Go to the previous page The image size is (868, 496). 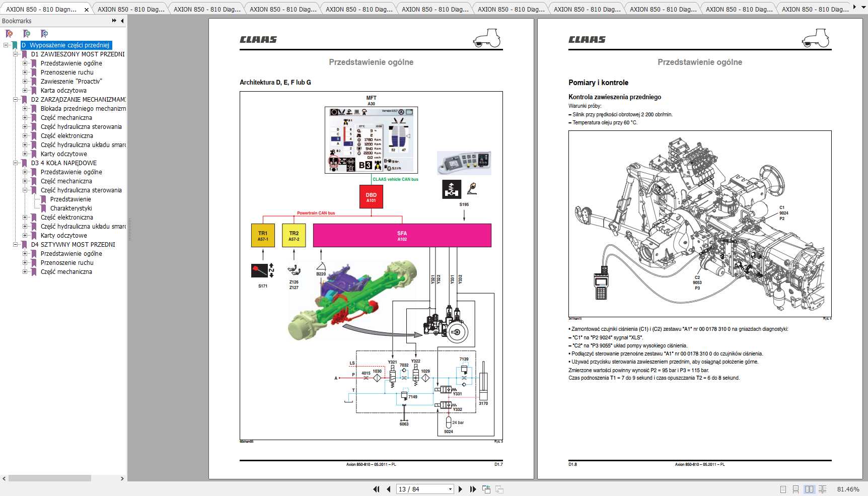(389, 489)
